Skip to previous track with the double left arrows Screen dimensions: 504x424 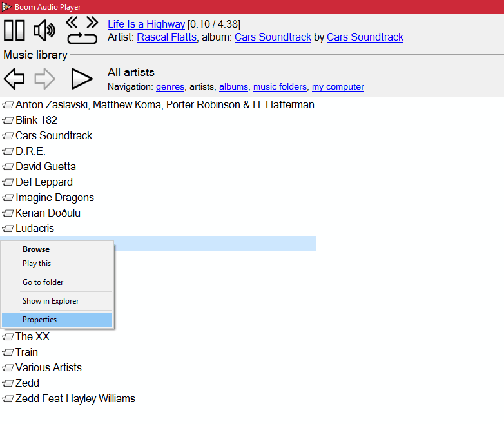click(72, 23)
